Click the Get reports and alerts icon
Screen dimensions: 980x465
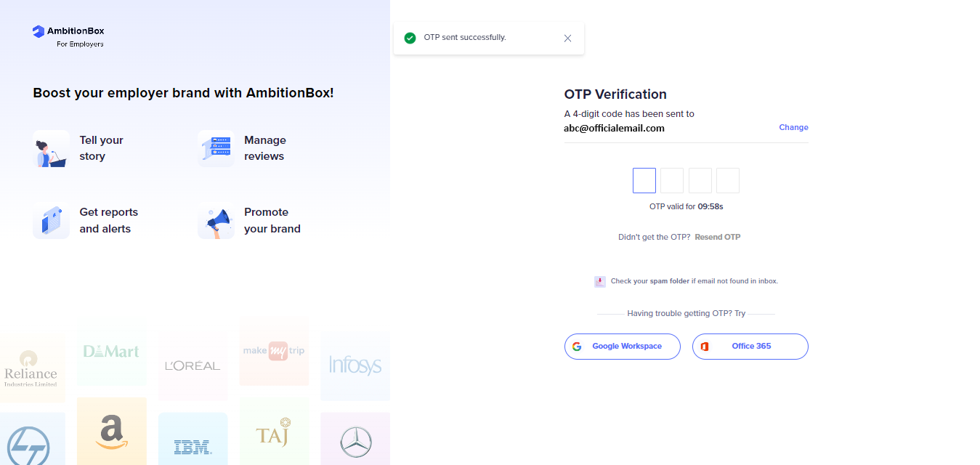pyautogui.click(x=51, y=221)
